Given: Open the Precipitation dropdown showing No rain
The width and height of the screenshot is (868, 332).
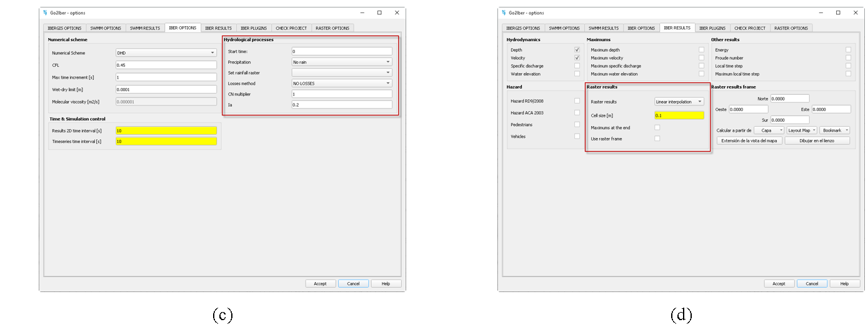Looking at the screenshot, I should tap(342, 62).
